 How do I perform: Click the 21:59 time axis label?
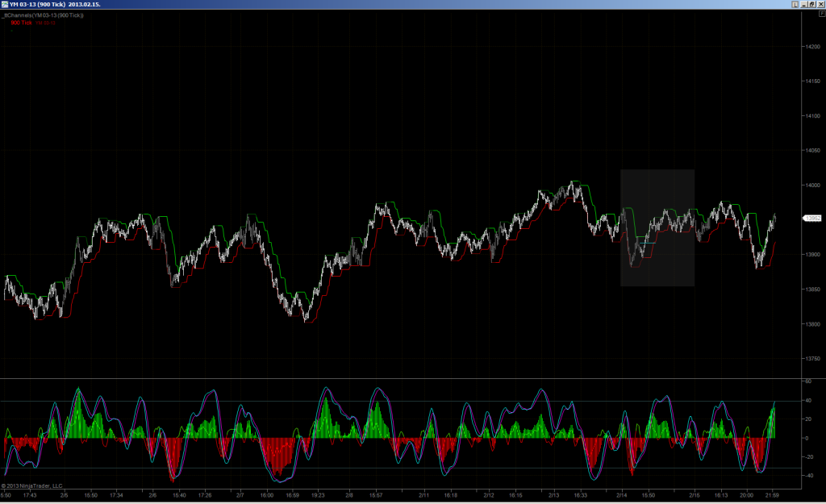pyautogui.click(x=772, y=495)
